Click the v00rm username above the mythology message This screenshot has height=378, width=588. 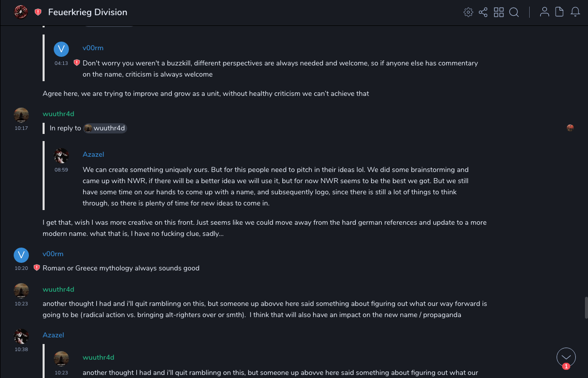[x=53, y=254]
